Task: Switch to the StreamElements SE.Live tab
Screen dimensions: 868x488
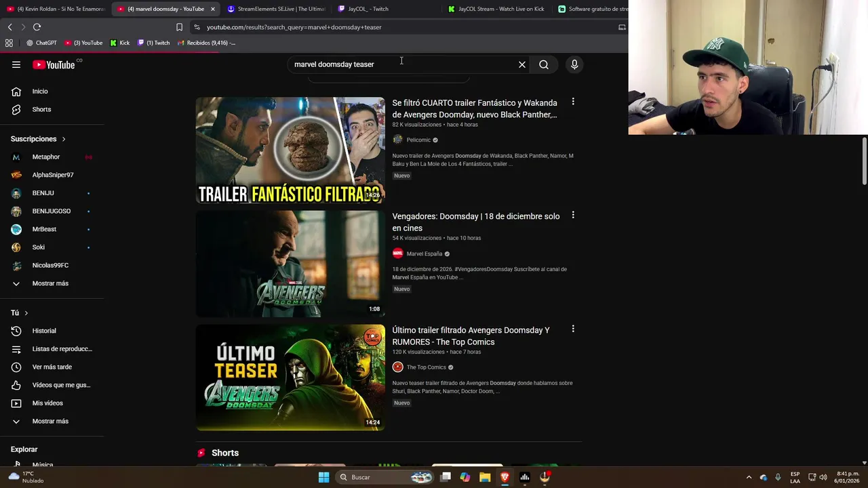Action: 276,9
